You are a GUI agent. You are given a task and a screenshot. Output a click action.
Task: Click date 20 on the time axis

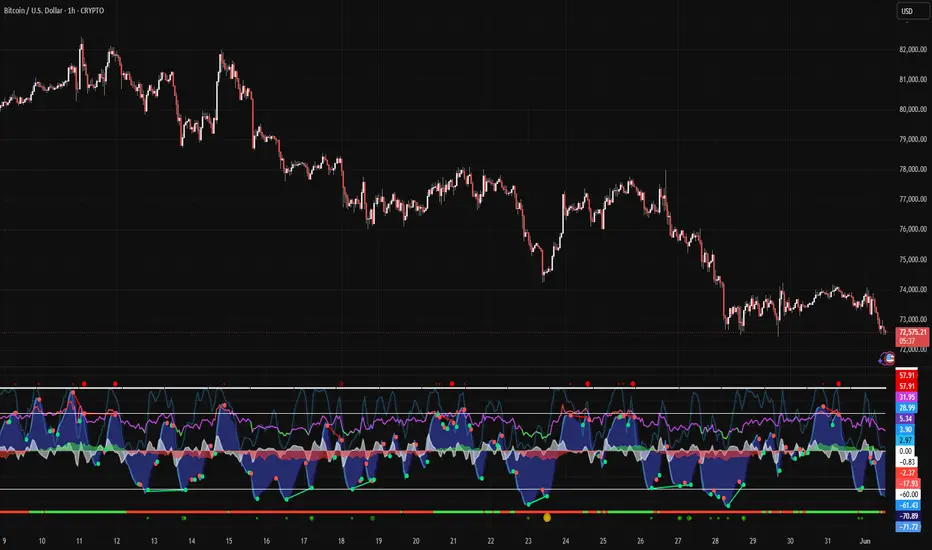[416, 541]
